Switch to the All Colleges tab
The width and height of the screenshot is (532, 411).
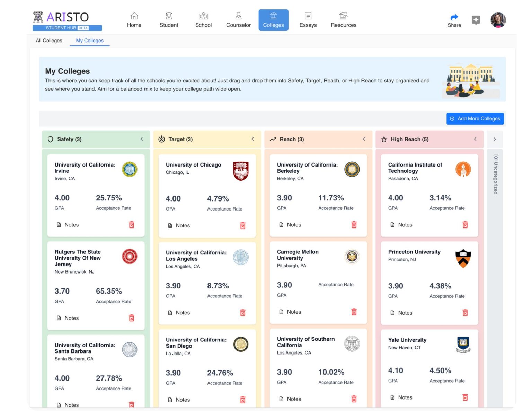tap(49, 41)
